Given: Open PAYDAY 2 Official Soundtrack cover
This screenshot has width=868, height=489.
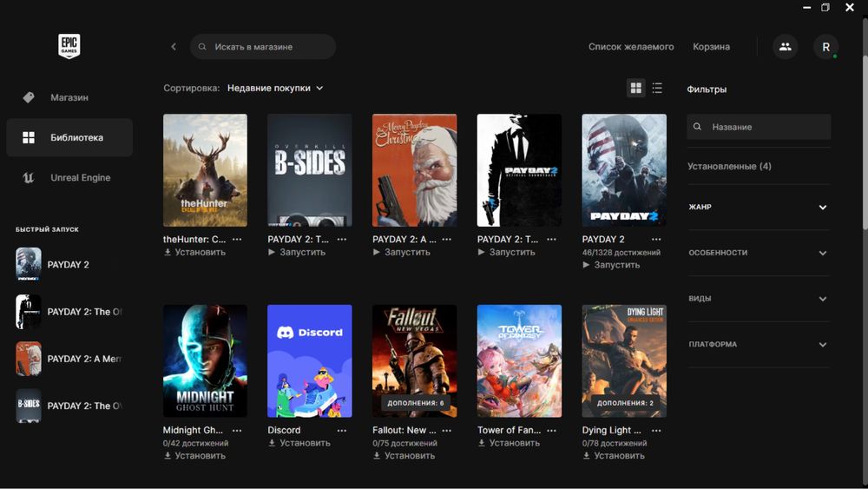Looking at the screenshot, I should [x=519, y=170].
